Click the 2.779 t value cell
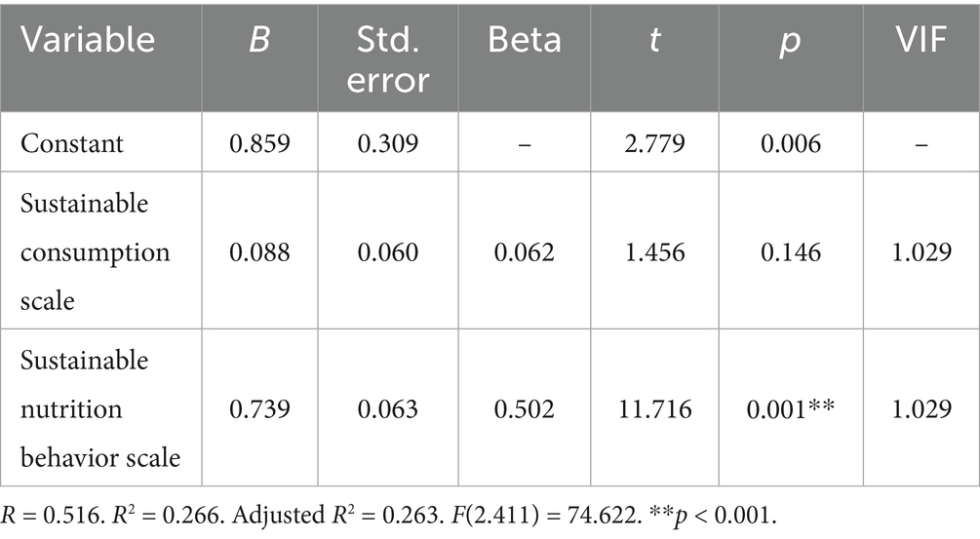This screenshot has height=539, width=980. point(651,143)
